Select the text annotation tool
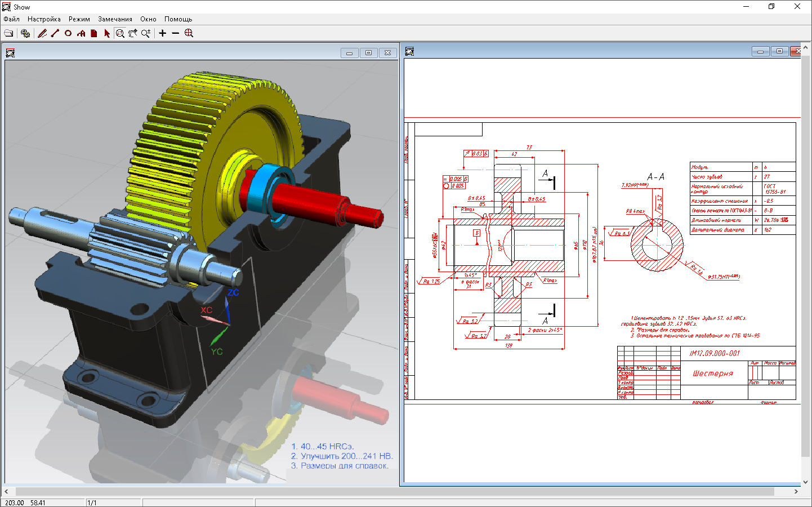Image resolution: width=812 pixels, height=507 pixels. [x=81, y=33]
